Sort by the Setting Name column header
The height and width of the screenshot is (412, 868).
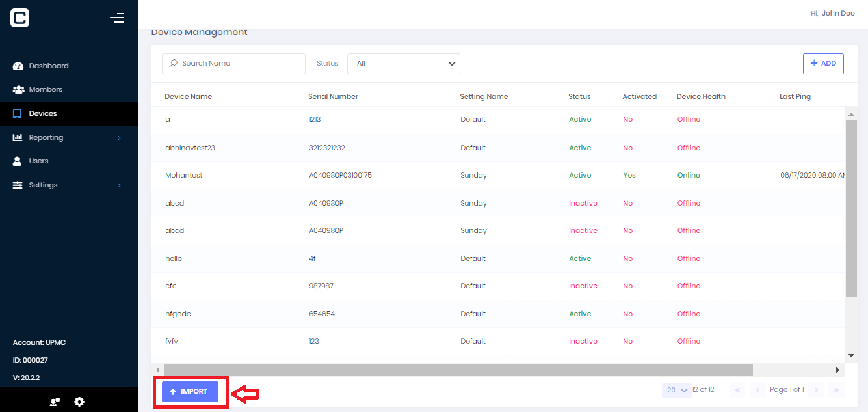pyautogui.click(x=484, y=96)
